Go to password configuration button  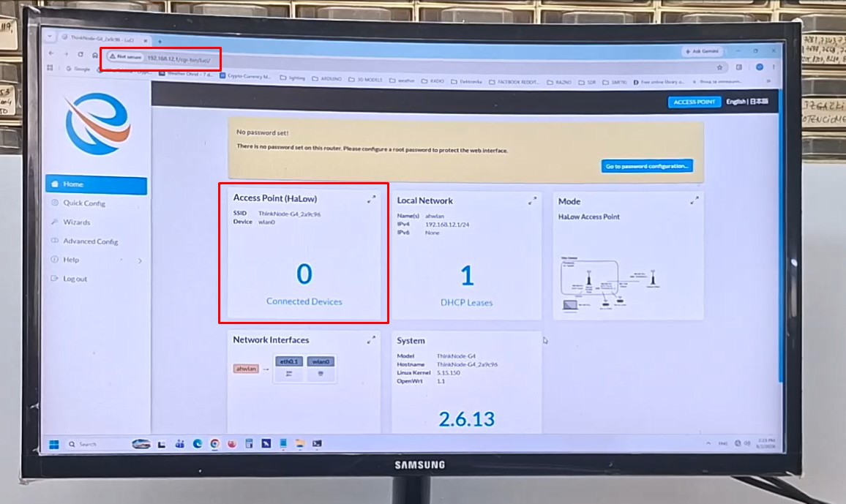pyautogui.click(x=647, y=166)
